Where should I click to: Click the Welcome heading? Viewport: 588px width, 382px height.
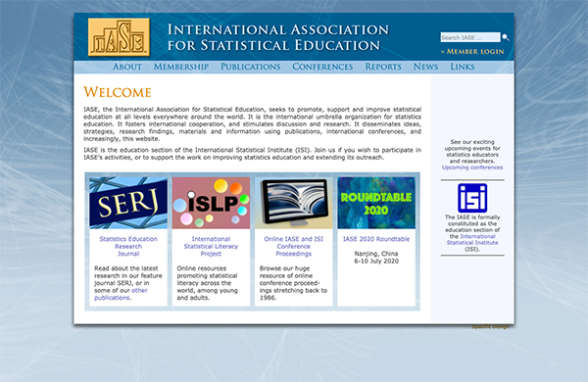tap(118, 92)
